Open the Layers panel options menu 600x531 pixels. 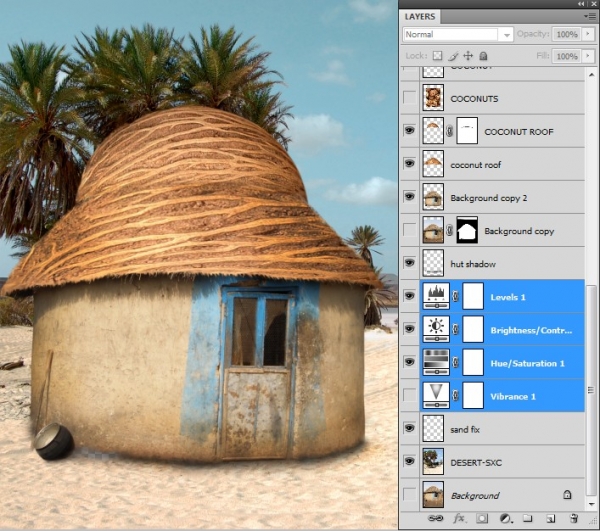coord(592,16)
